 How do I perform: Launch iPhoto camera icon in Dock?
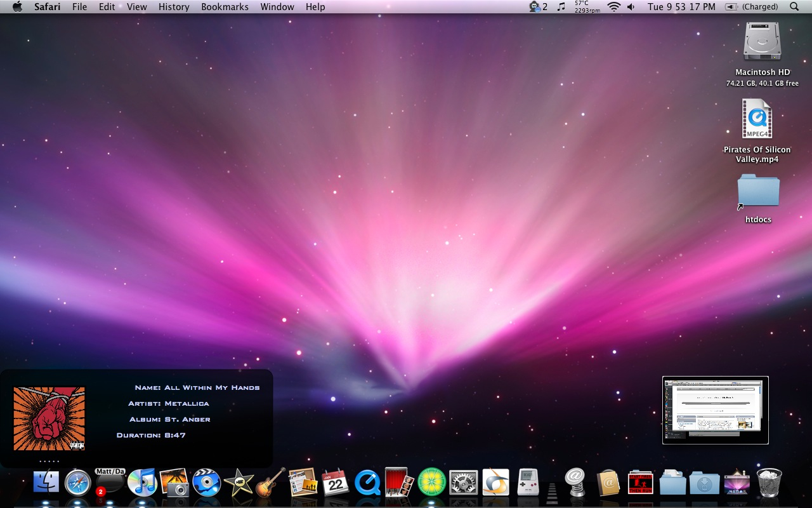[174, 483]
